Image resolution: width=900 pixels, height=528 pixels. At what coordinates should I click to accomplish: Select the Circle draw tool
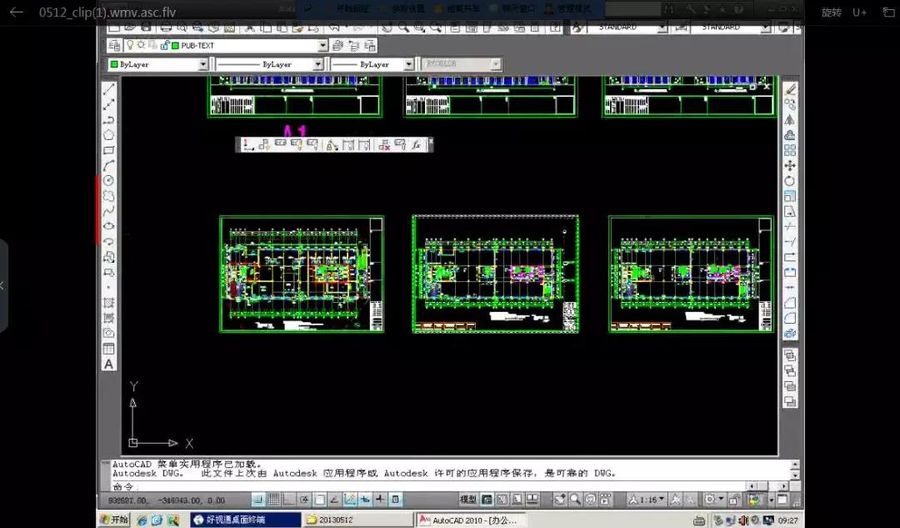click(108, 180)
